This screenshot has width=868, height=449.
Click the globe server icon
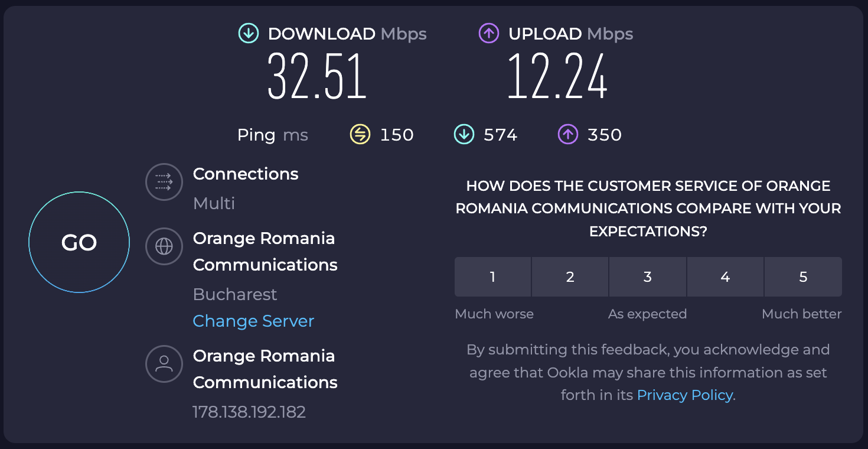pyautogui.click(x=164, y=246)
